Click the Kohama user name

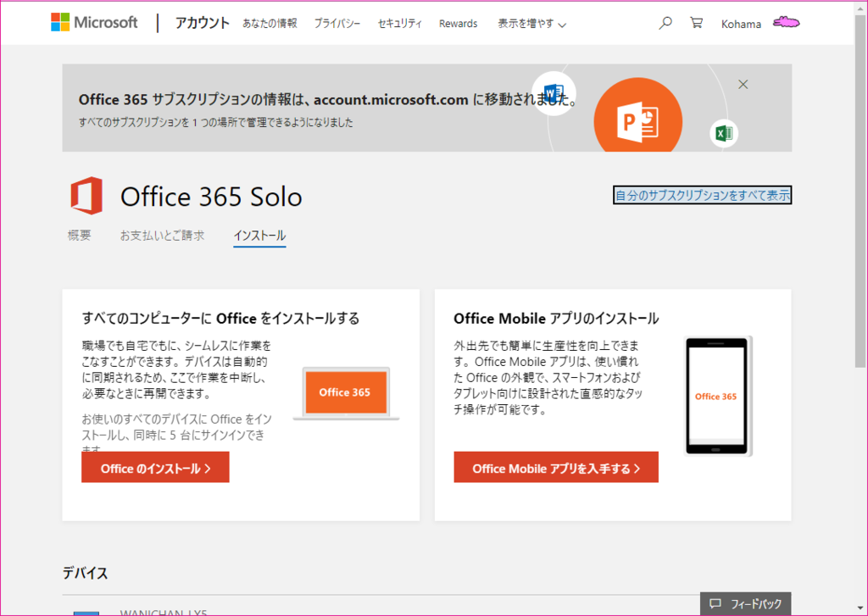click(x=741, y=24)
